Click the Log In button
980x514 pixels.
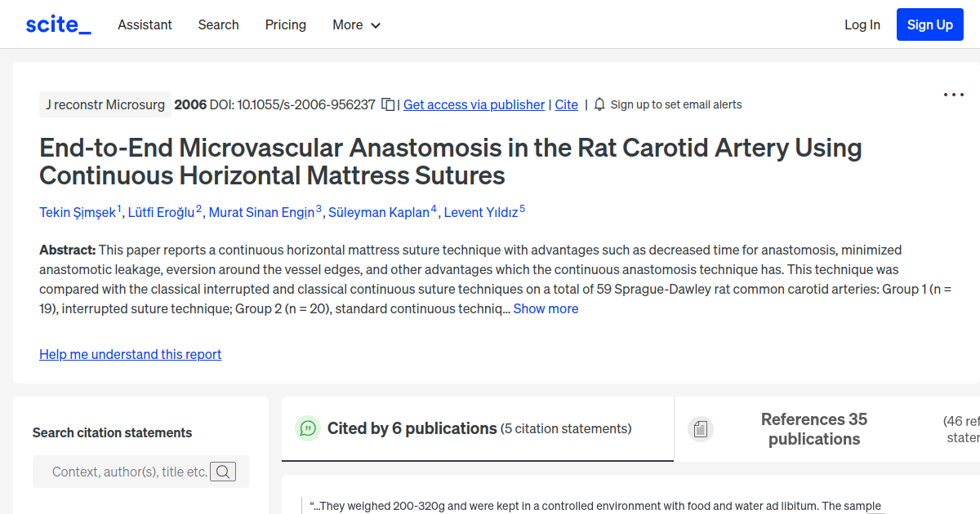tap(862, 24)
